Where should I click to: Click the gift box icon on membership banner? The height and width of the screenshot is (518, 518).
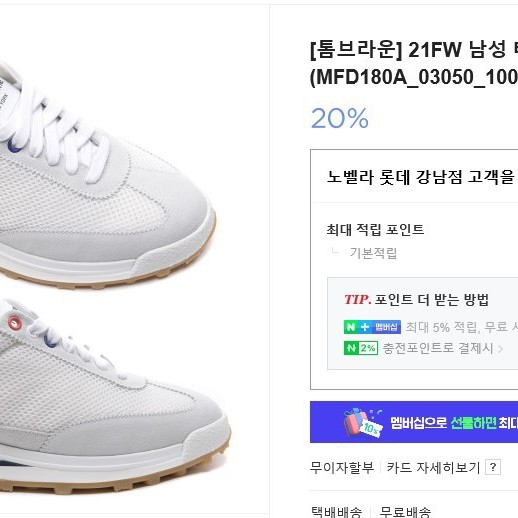click(362, 422)
